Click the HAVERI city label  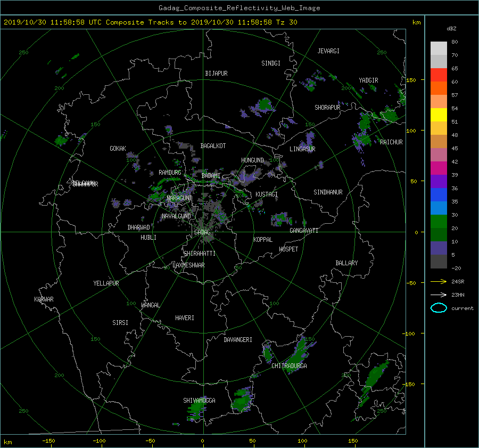[185, 318]
